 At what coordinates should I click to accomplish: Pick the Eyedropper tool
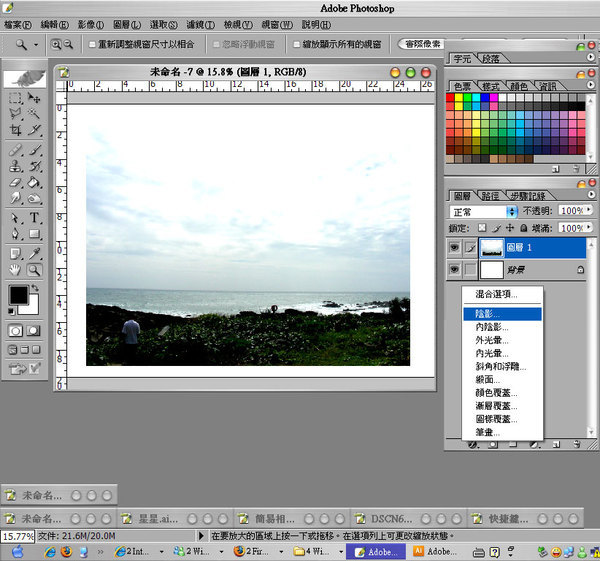tap(35, 252)
